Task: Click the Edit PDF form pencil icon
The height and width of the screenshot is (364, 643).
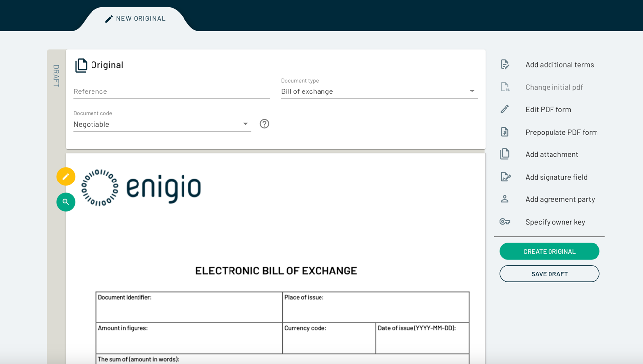Action: pyautogui.click(x=505, y=109)
